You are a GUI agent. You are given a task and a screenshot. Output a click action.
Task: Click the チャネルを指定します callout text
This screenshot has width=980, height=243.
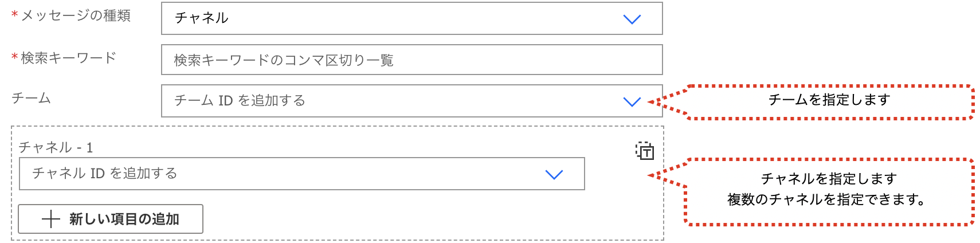(829, 179)
